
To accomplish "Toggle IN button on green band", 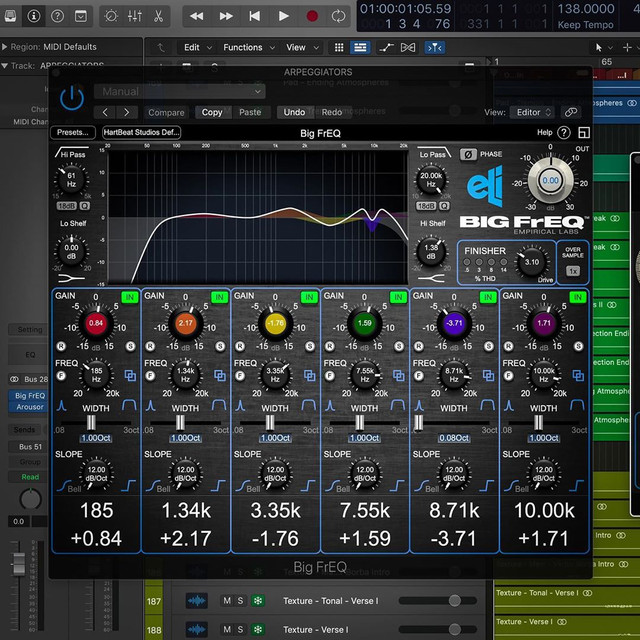I will click(398, 297).
